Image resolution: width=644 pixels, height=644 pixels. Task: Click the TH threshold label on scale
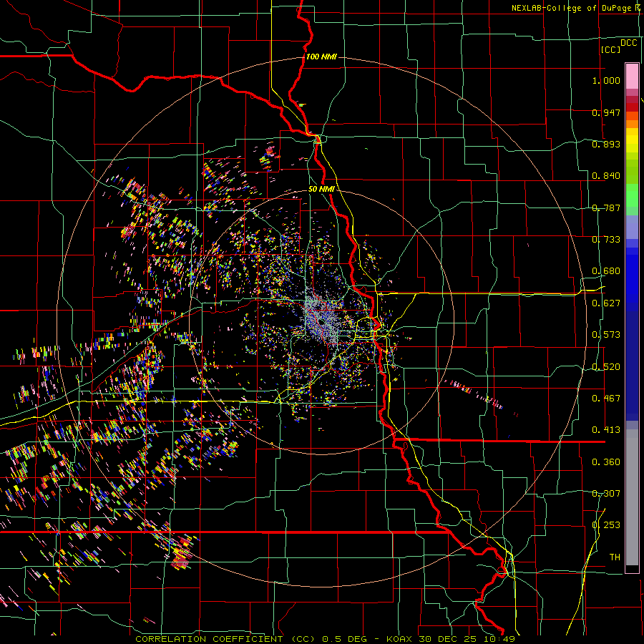tap(615, 557)
